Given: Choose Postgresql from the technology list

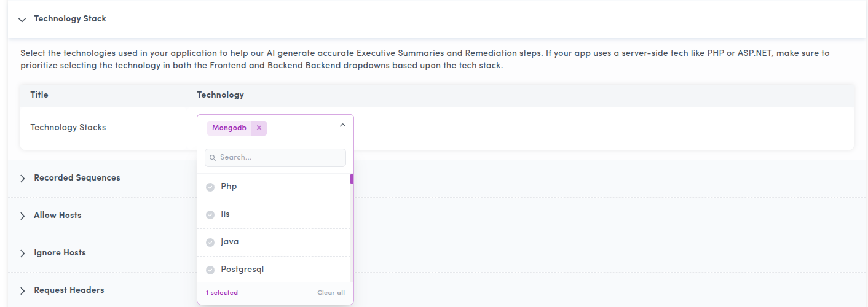Looking at the screenshot, I should pos(274,270).
